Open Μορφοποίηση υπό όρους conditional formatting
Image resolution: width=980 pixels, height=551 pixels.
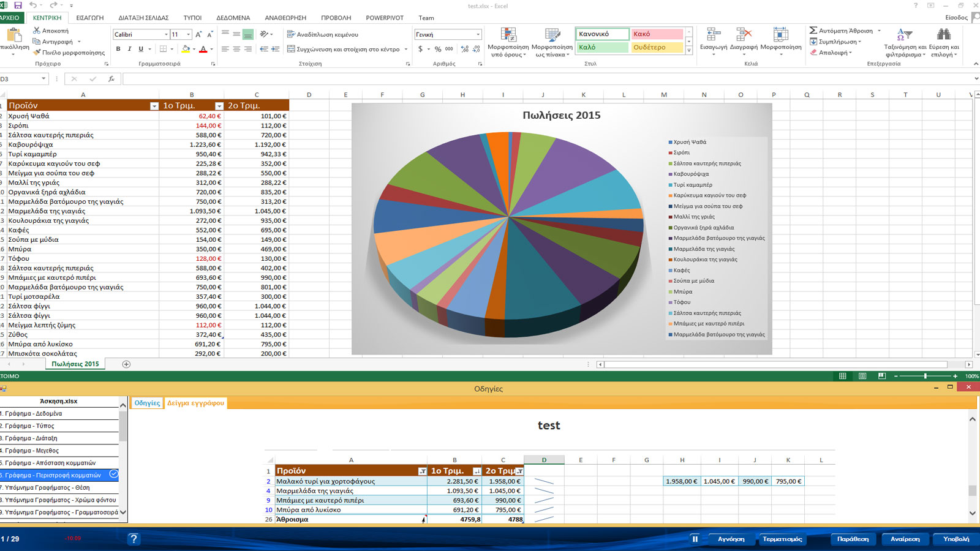508,42
